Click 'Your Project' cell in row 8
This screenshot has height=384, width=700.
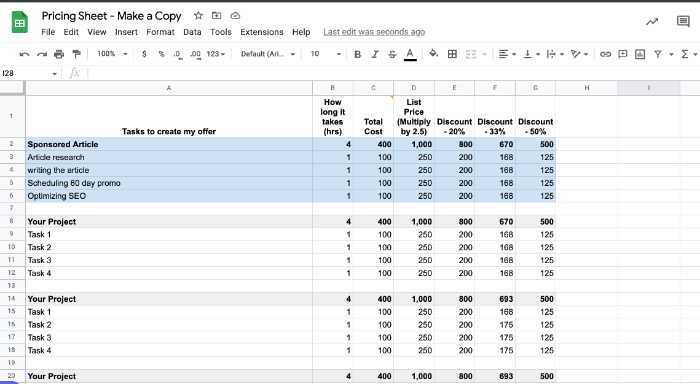pos(169,222)
